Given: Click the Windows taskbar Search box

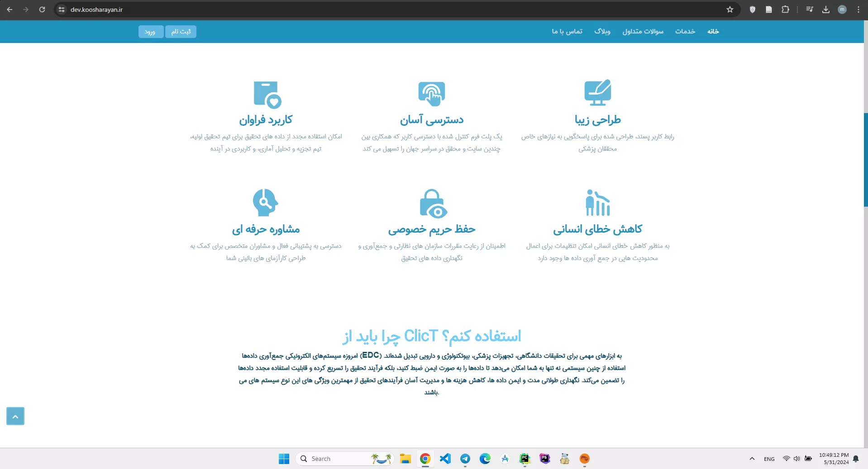Looking at the screenshot, I should click(x=344, y=459).
